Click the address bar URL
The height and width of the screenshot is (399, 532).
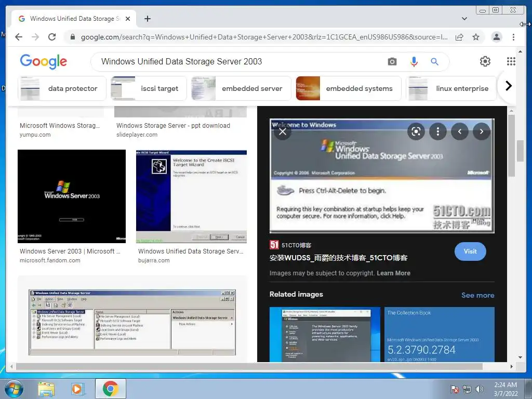263,37
